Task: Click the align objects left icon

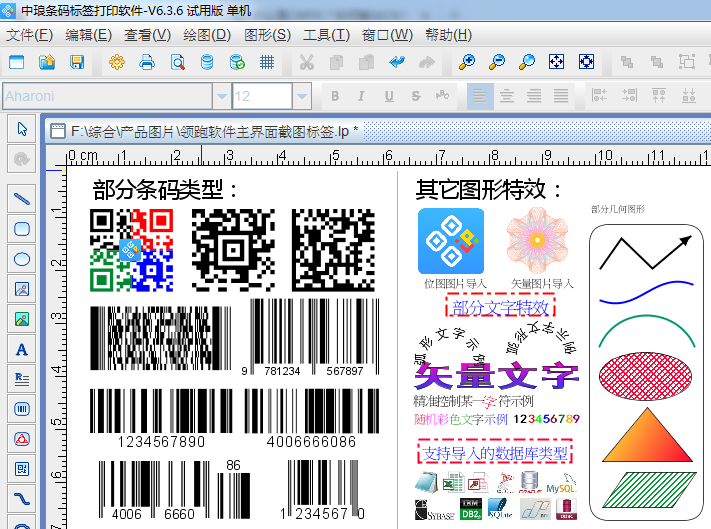Action: click(599, 96)
